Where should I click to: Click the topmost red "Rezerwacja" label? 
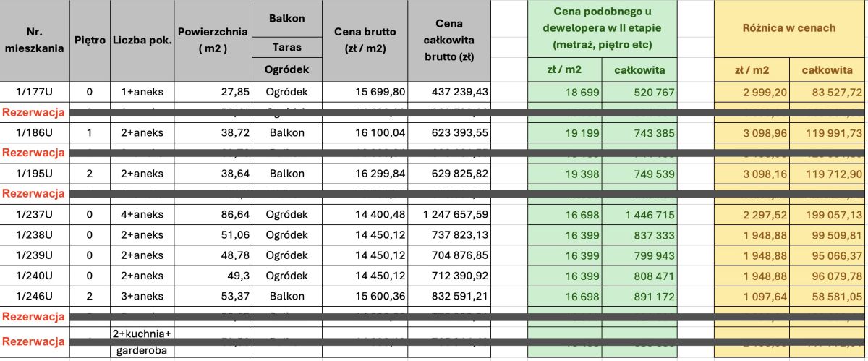pyautogui.click(x=34, y=113)
